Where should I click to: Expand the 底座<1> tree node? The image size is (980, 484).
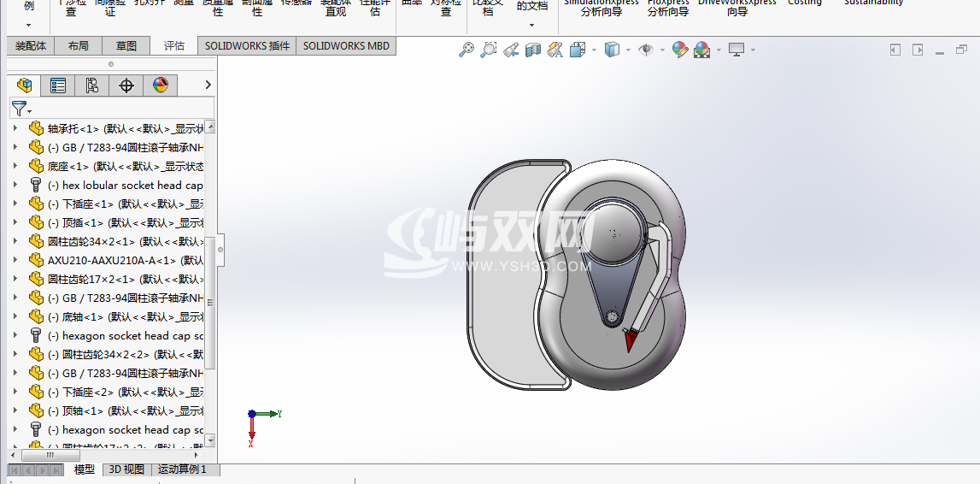pos(15,167)
